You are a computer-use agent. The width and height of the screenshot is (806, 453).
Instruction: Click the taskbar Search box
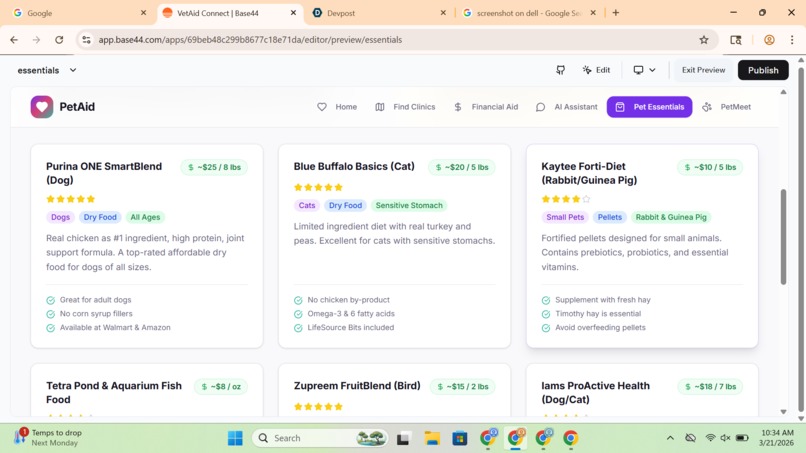coord(320,438)
